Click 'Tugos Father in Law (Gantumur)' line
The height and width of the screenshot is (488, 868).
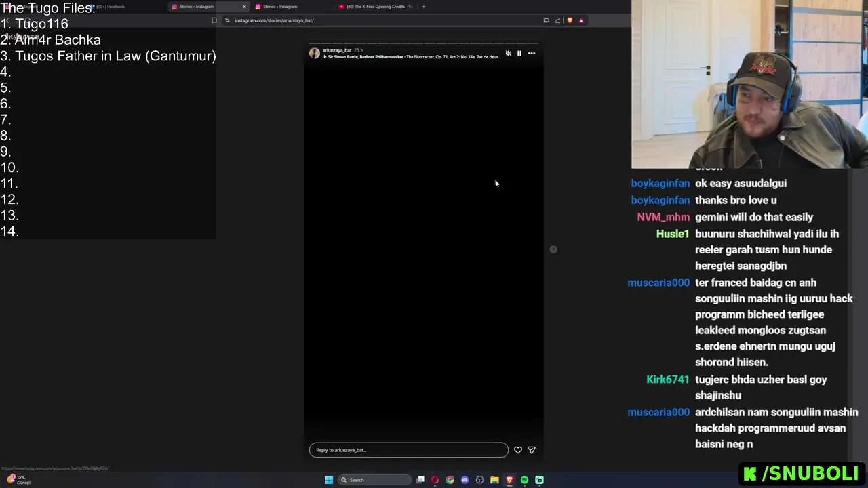pos(108,56)
